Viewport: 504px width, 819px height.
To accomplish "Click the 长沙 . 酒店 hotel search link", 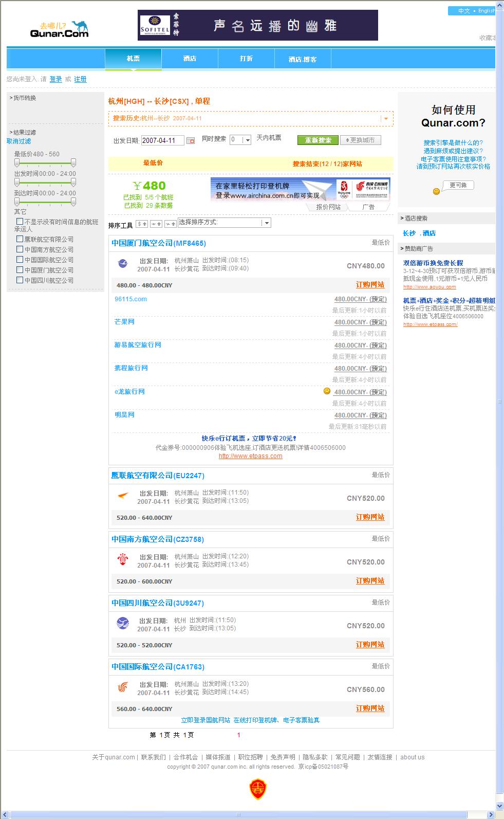I will tap(419, 233).
